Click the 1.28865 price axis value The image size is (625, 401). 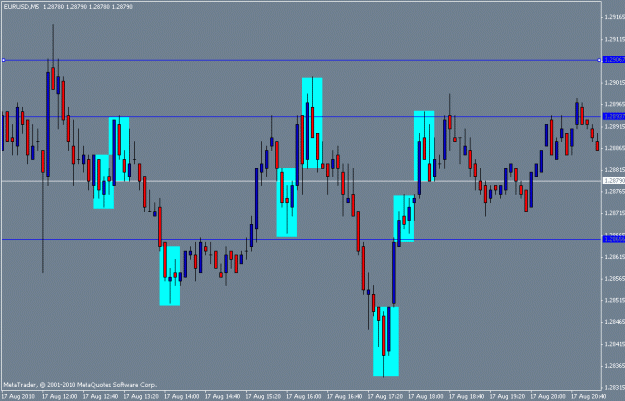(x=614, y=147)
